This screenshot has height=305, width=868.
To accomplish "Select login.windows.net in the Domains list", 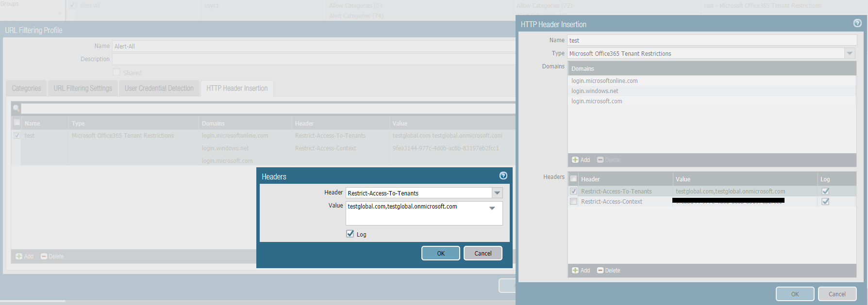I will 595,91.
